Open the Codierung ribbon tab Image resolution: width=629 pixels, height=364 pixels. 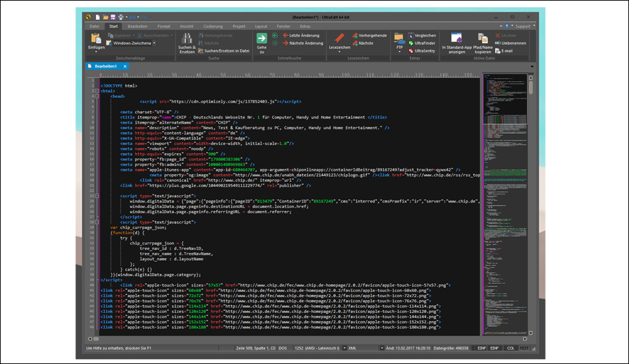coord(213,26)
